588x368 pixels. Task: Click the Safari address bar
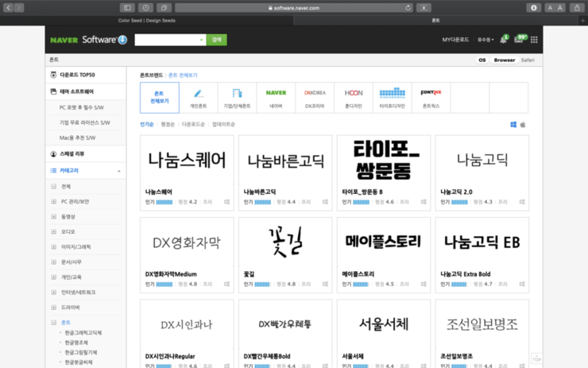click(294, 7)
